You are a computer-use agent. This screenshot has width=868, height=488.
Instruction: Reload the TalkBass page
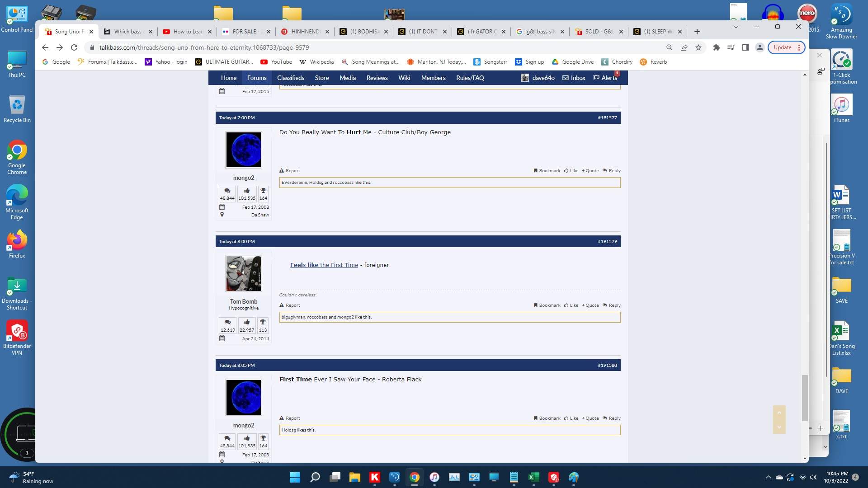coord(74,47)
